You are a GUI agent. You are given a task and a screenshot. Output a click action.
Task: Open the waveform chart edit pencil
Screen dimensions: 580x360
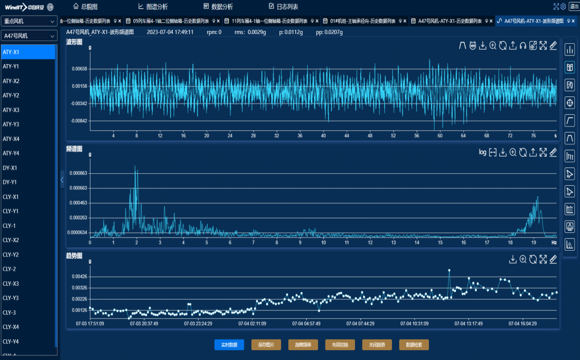point(553,46)
